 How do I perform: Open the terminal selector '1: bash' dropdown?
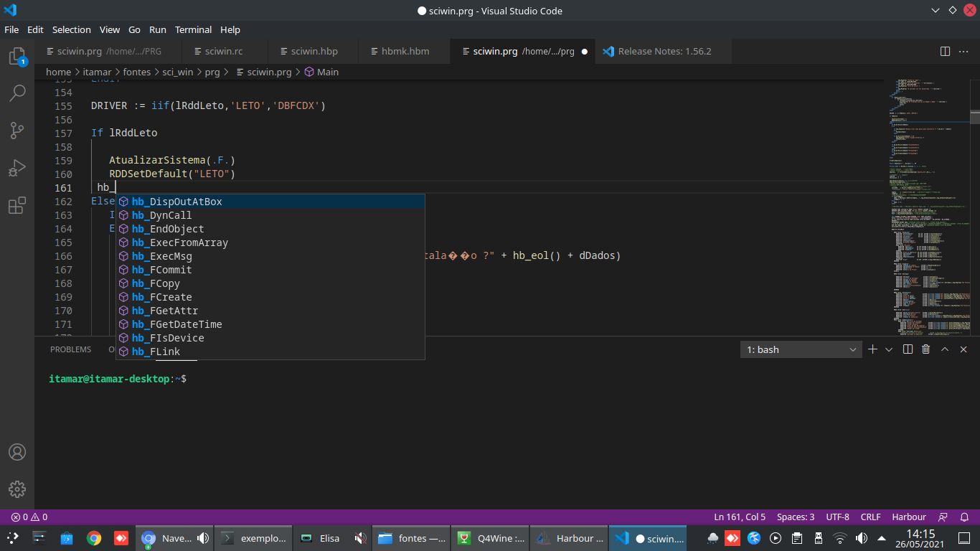pyautogui.click(x=800, y=349)
